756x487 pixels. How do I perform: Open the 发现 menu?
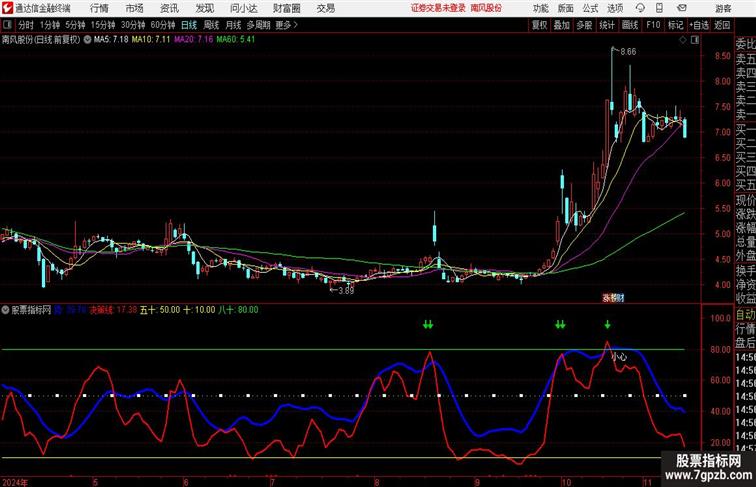coord(204,8)
